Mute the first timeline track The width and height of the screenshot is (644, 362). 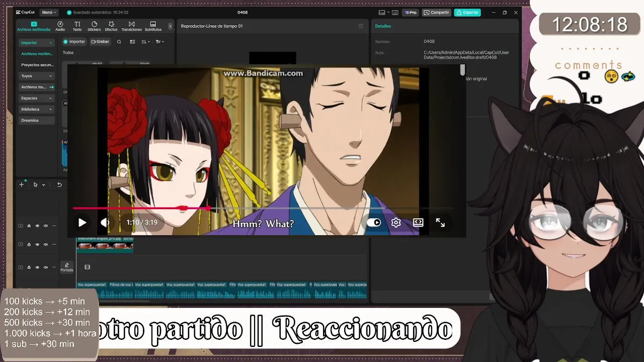click(x=46, y=226)
